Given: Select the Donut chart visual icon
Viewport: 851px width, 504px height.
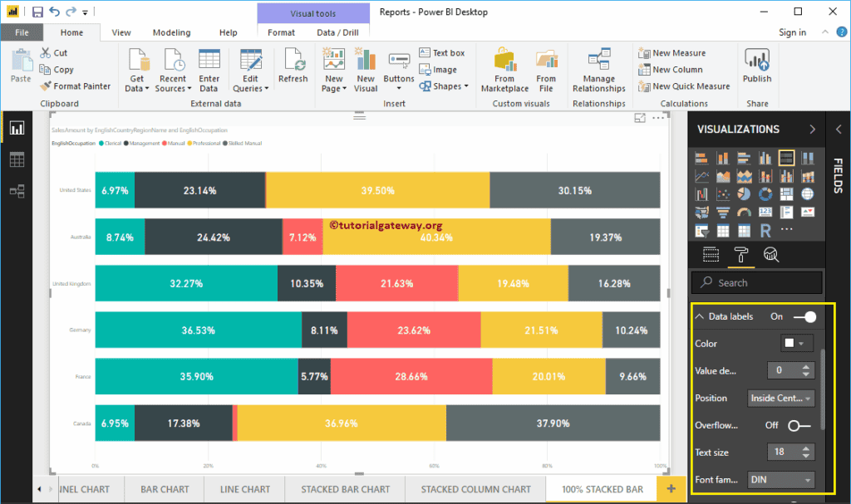Looking at the screenshot, I should pos(765,193).
